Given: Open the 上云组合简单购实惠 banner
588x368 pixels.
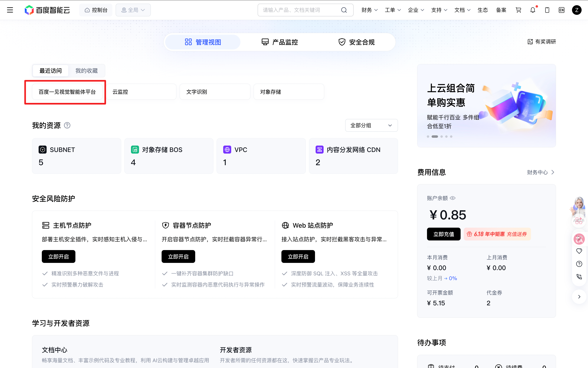Looking at the screenshot, I should (x=486, y=106).
